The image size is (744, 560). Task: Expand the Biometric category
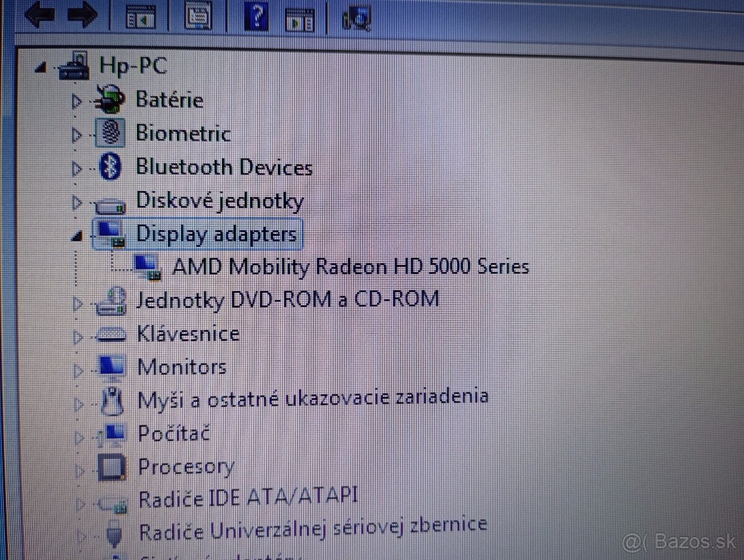pos(76,134)
